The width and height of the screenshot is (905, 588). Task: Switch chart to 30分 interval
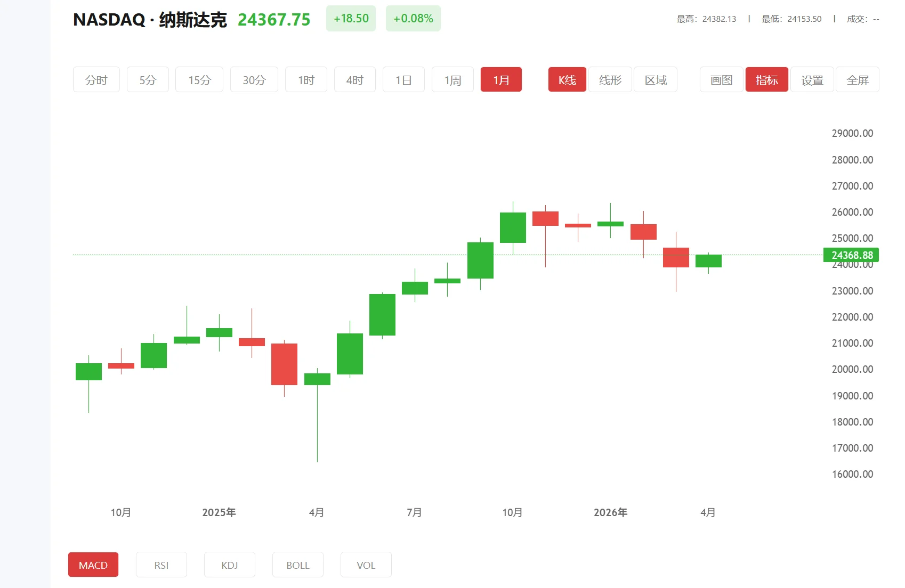click(x=254, y=80)
